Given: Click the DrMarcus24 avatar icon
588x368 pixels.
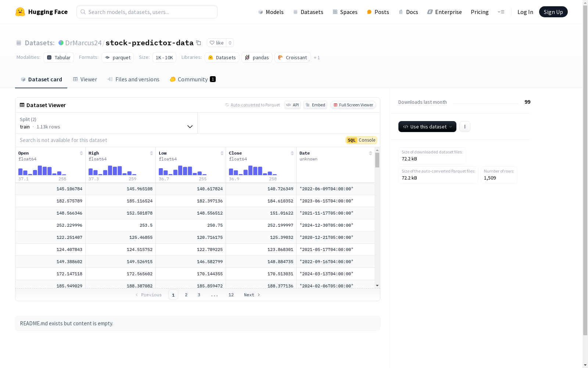Looking at the screenshot, I should coord(61,43).
